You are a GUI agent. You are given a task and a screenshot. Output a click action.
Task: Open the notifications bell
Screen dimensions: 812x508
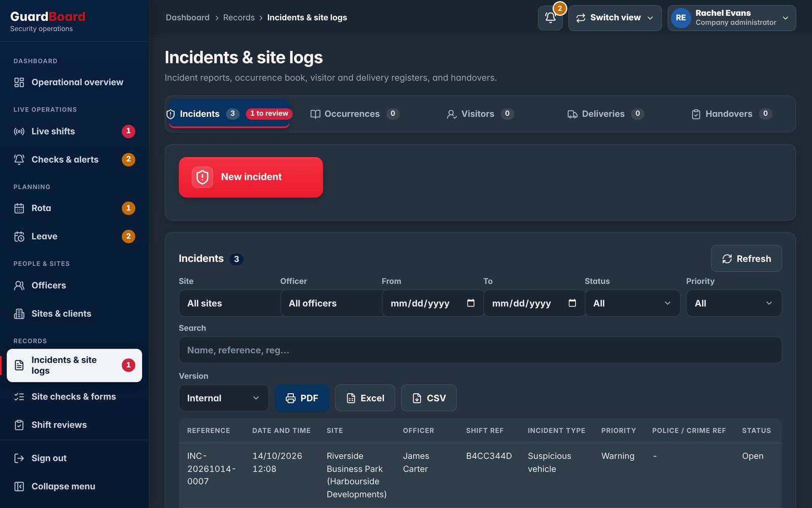click(x=550, y=18)
